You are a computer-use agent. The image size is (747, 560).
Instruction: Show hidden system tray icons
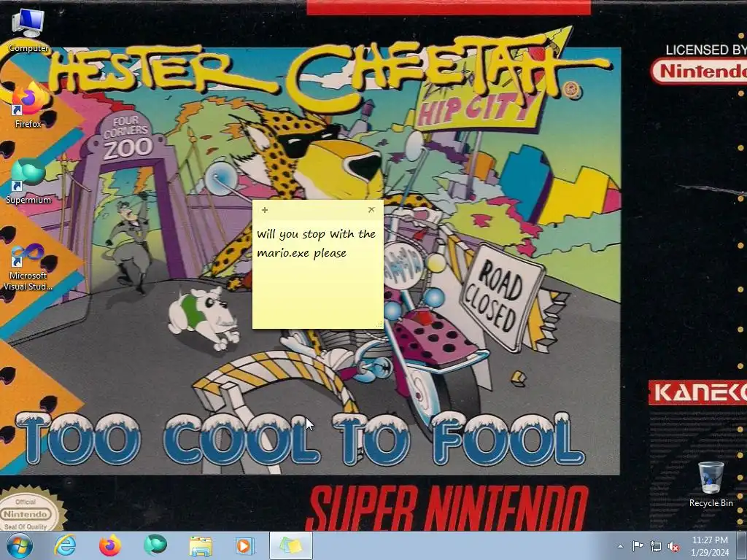620,546
